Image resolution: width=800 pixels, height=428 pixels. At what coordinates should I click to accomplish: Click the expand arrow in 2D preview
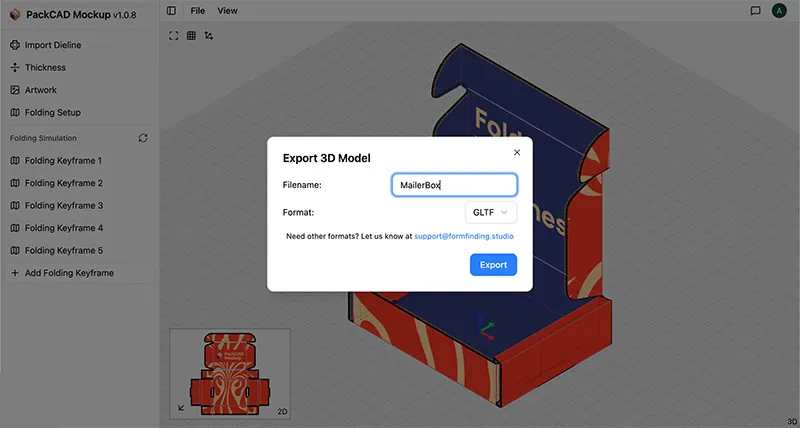tap(181, 408)
